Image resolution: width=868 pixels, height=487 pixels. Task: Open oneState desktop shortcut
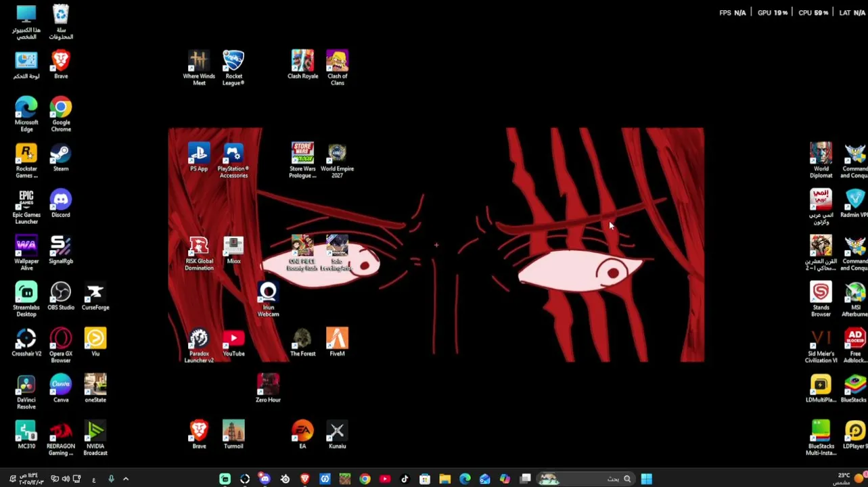95,389
